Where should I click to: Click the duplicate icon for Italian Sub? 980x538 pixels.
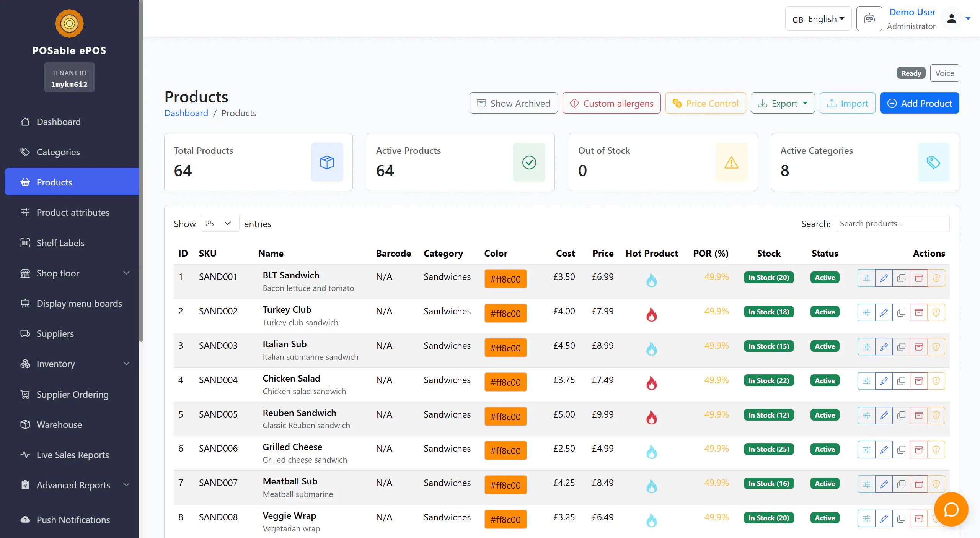901,347
